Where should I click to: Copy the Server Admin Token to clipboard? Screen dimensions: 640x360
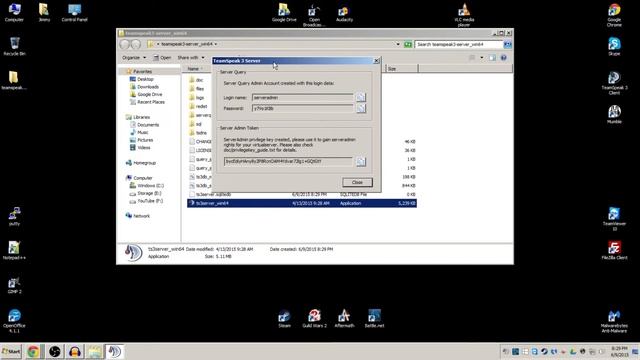[360, 161]
